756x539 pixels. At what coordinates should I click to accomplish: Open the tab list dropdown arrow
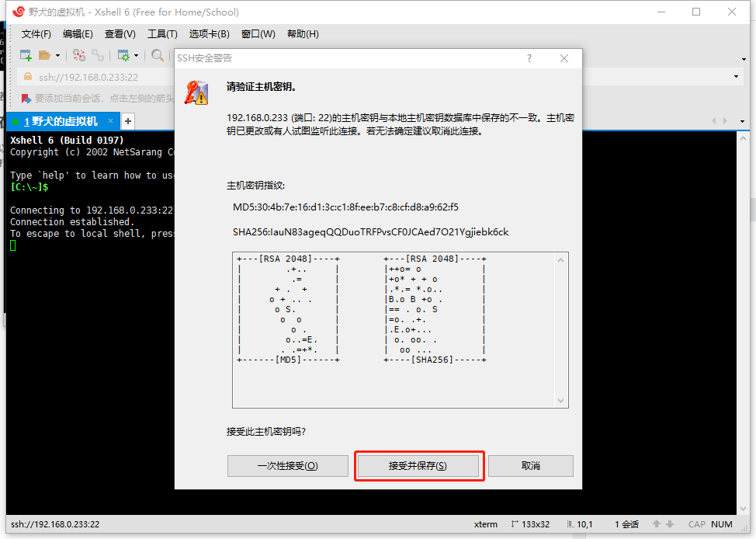(743, 121)
